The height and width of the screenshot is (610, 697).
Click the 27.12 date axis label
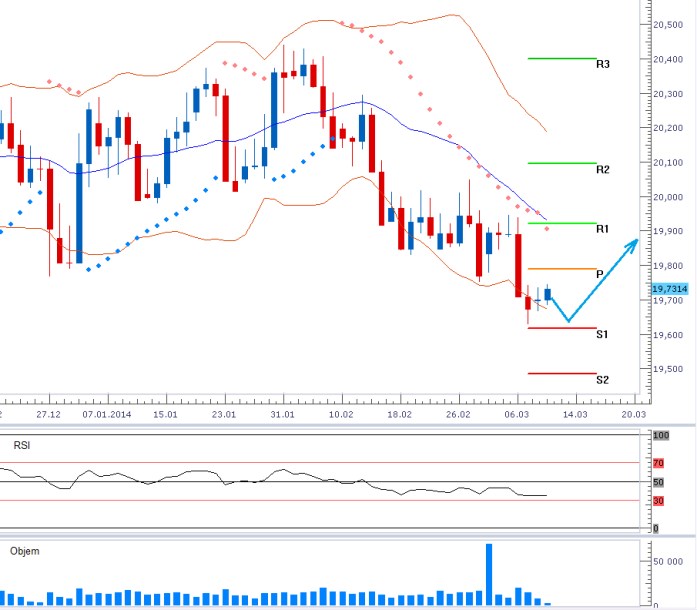(48, 415)
